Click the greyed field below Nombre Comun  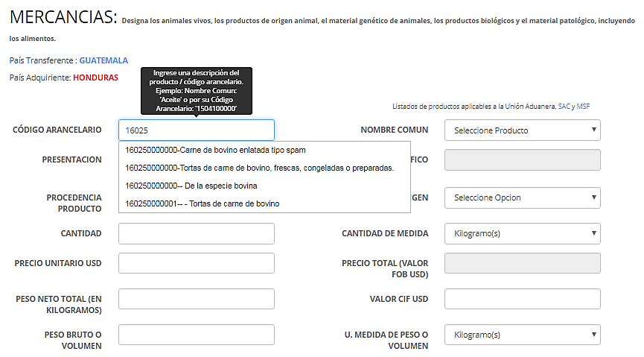click(x=523, y=160)
